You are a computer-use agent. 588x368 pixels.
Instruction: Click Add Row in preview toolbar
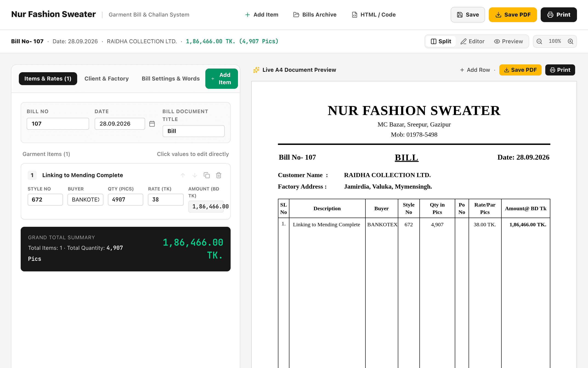475,70
